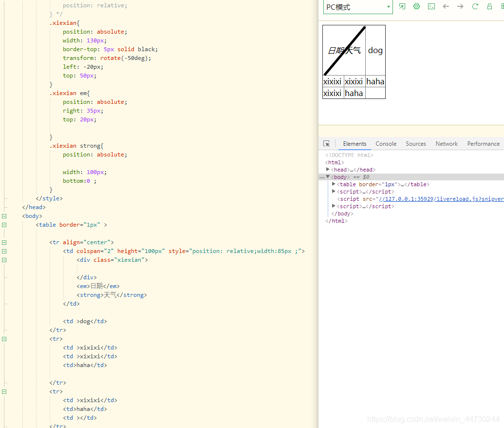Click the <td >dog</td> code line

85,321
